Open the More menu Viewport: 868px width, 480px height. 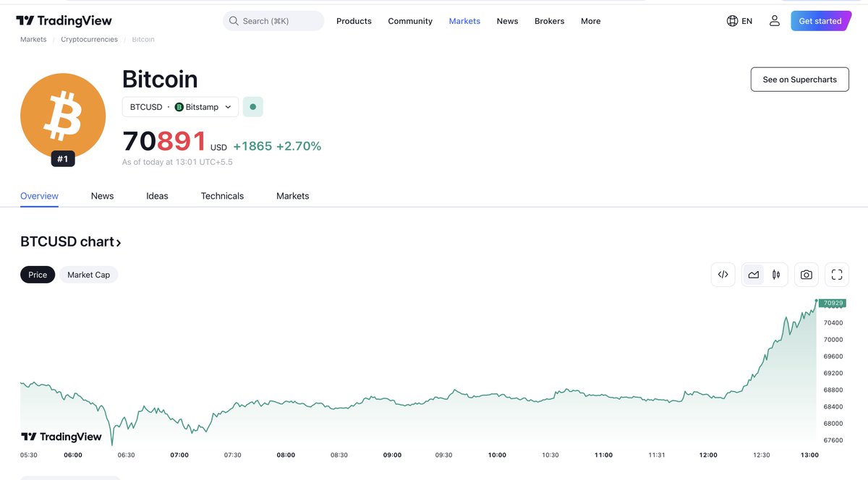590,21
